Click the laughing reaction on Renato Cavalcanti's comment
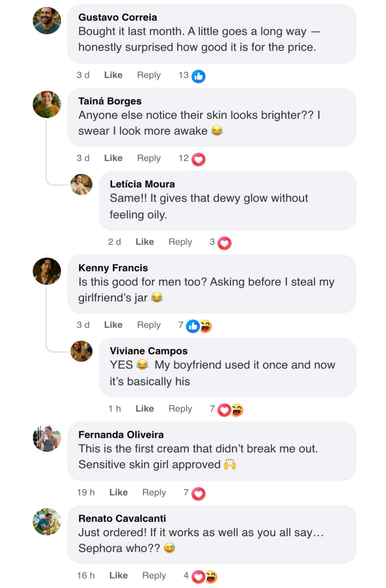 pyautogui.click(x=211, y=576)
